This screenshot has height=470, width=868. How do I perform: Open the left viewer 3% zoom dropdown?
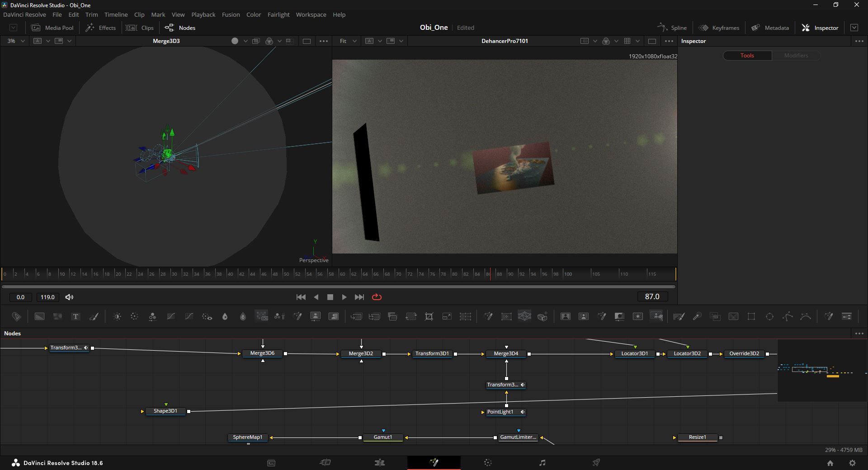(x=16, y=41)
